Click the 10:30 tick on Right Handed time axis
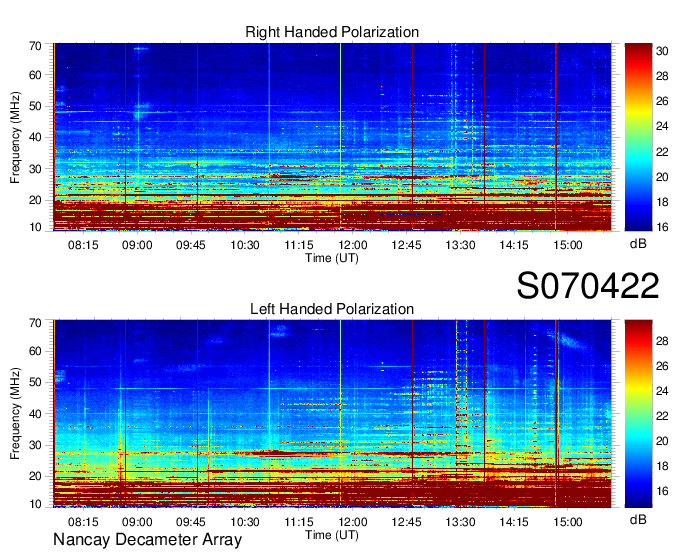This screenshot has height=552, width=680. click(245, 245)
